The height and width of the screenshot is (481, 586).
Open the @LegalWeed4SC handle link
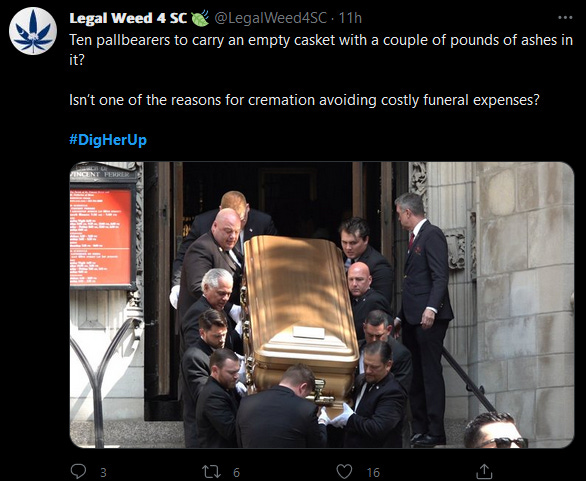[x=270, y=18]
